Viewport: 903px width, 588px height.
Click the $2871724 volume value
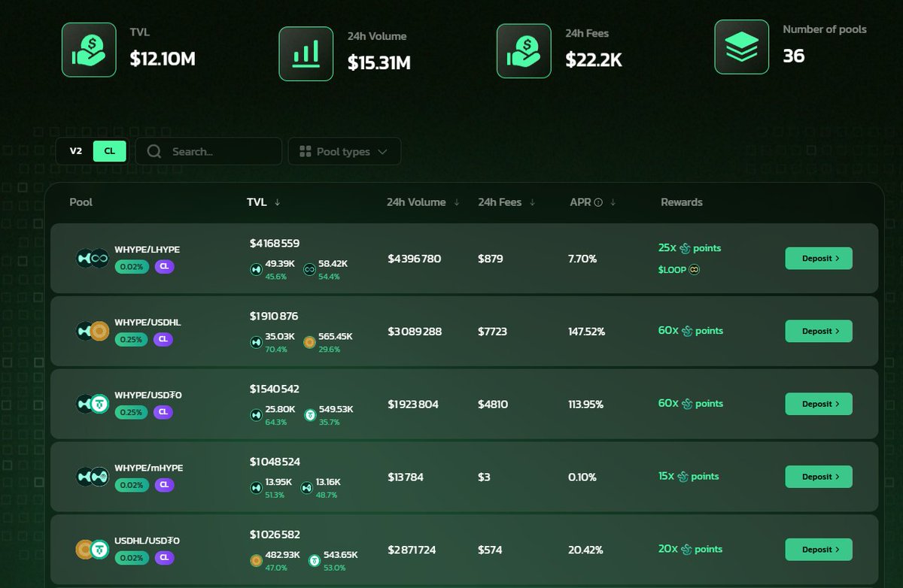click(412, 550)
